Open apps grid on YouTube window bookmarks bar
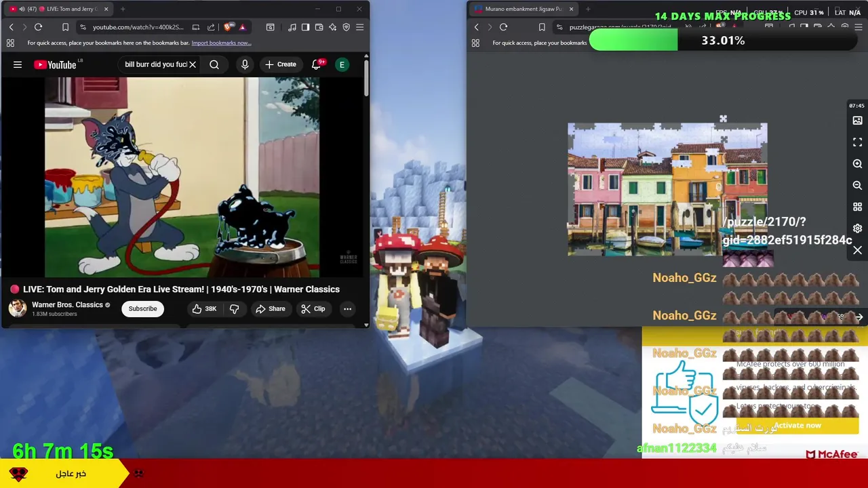This screenshot has height=488, width=868. click(10, 43)
